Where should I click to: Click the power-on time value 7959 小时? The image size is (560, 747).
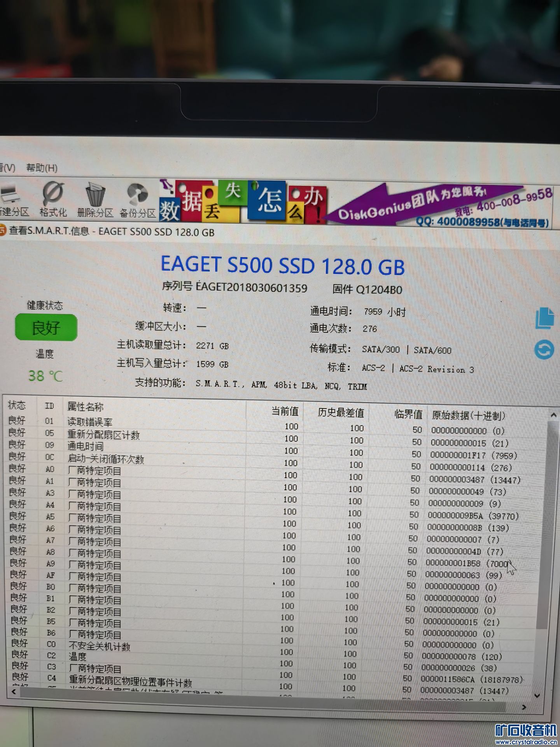click(385, 312)
